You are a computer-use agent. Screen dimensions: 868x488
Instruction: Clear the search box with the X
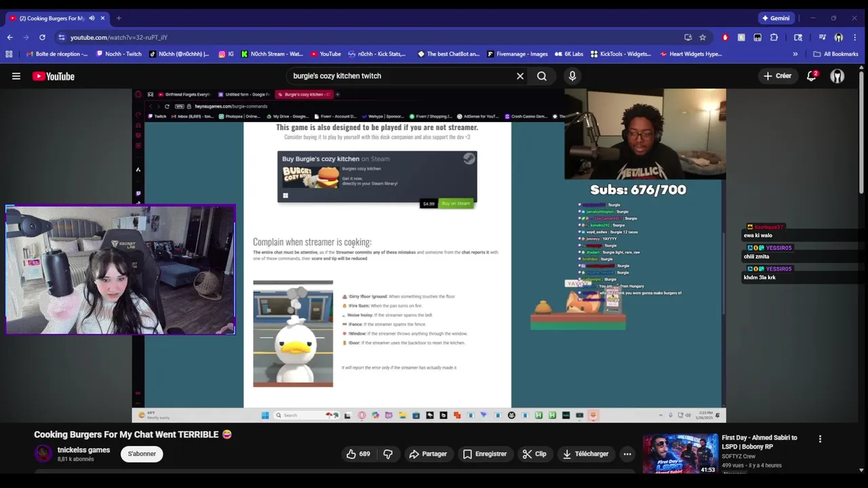(x=520, y=76)
